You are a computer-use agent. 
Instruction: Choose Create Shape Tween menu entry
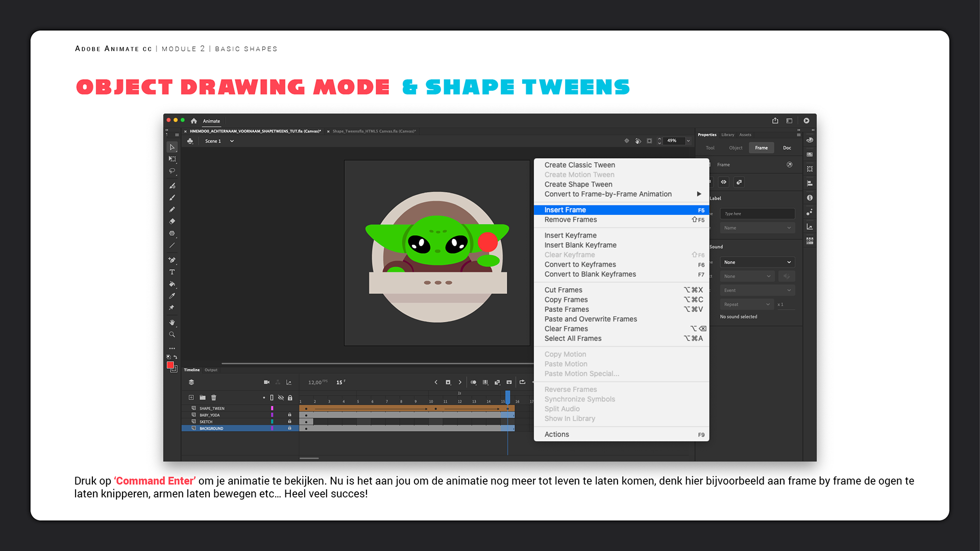(x=578, y=184)
